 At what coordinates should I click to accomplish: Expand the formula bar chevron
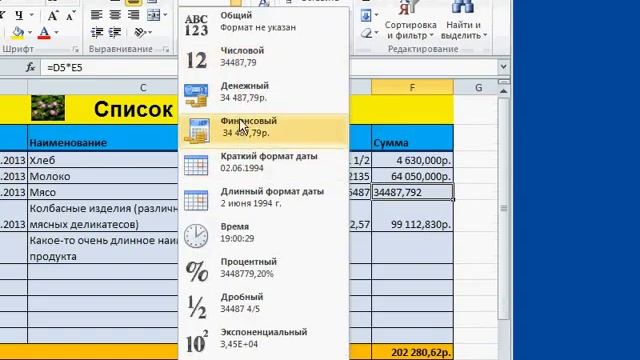coord(503,67)
